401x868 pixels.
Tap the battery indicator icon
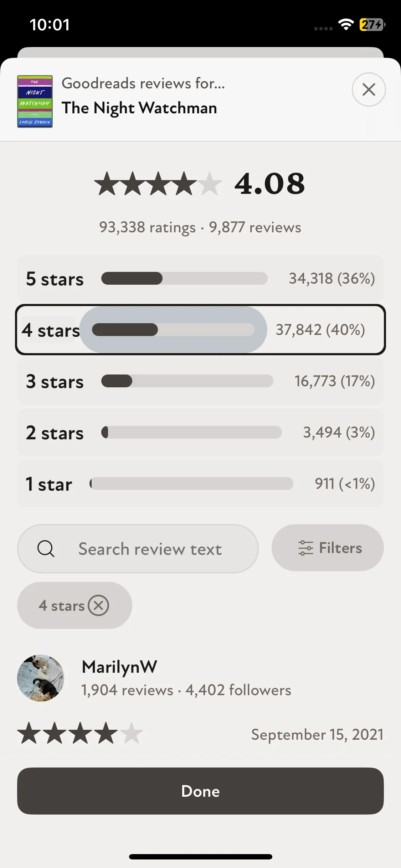[372, 25]
